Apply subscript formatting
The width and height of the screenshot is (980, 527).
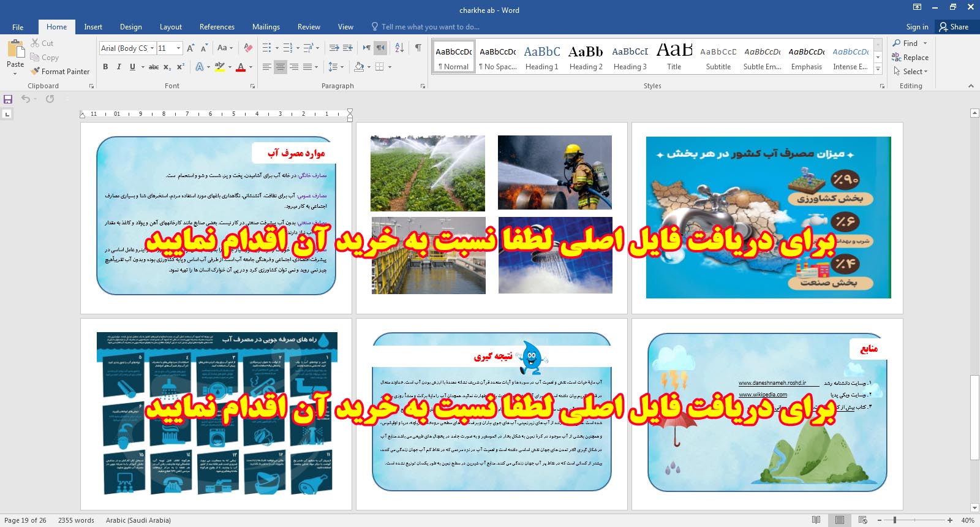(x=167, y=67)
